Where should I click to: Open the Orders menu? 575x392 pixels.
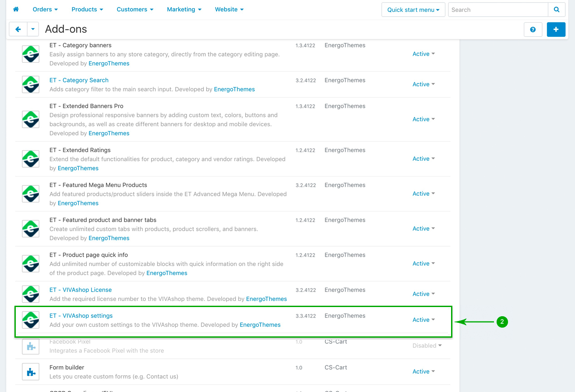(45, 9)
